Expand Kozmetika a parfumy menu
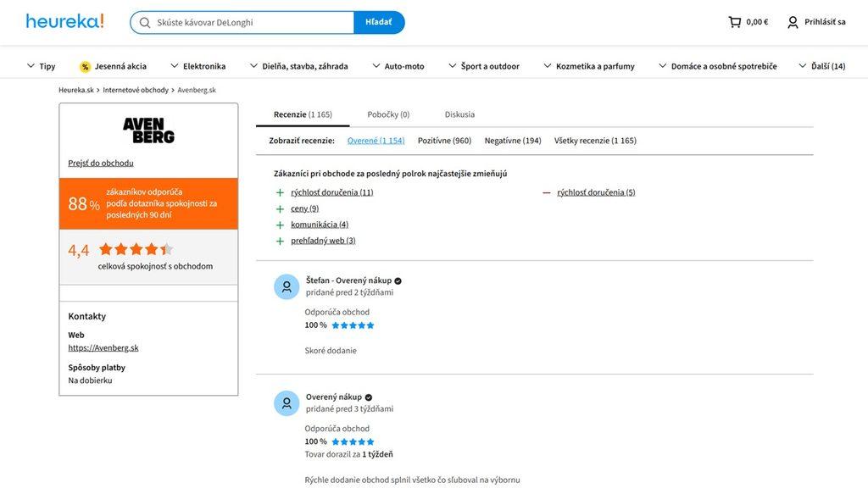Viewport: 868px width, 494px height. pos(589,66)
